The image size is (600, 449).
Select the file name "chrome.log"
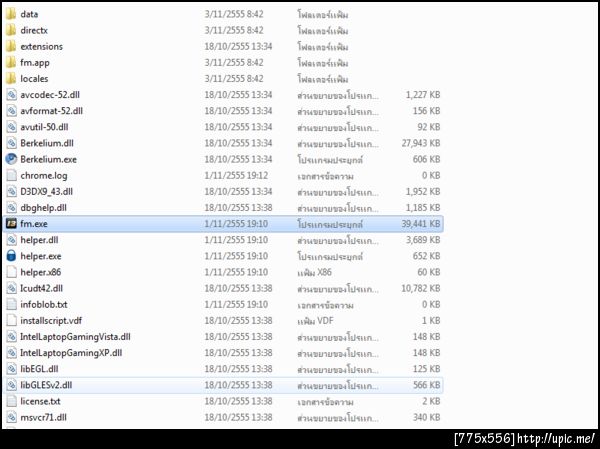coord(44,175)
